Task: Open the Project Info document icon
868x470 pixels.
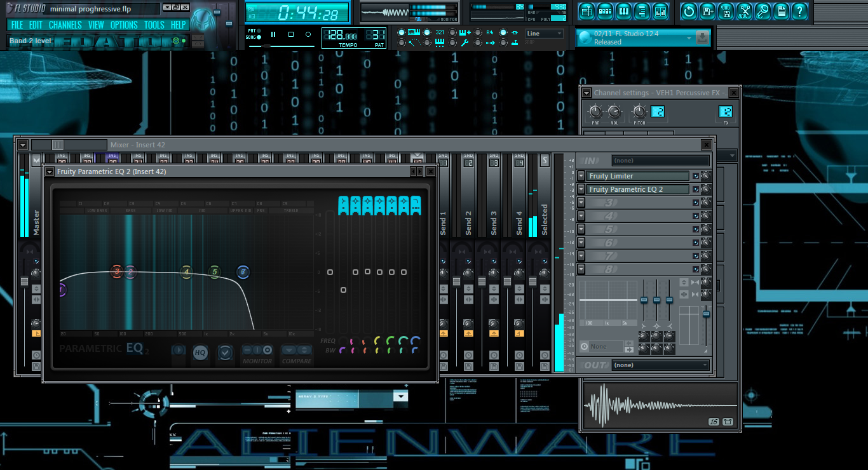Action: [781, 11]
